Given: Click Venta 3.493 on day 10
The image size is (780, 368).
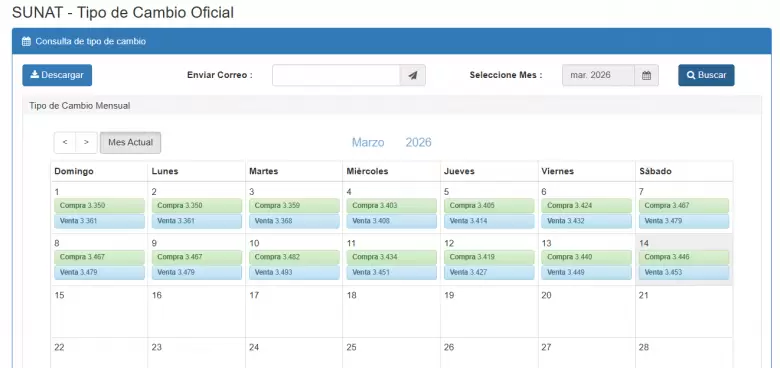Looking at the screenshot, I should tap(294, 273).
